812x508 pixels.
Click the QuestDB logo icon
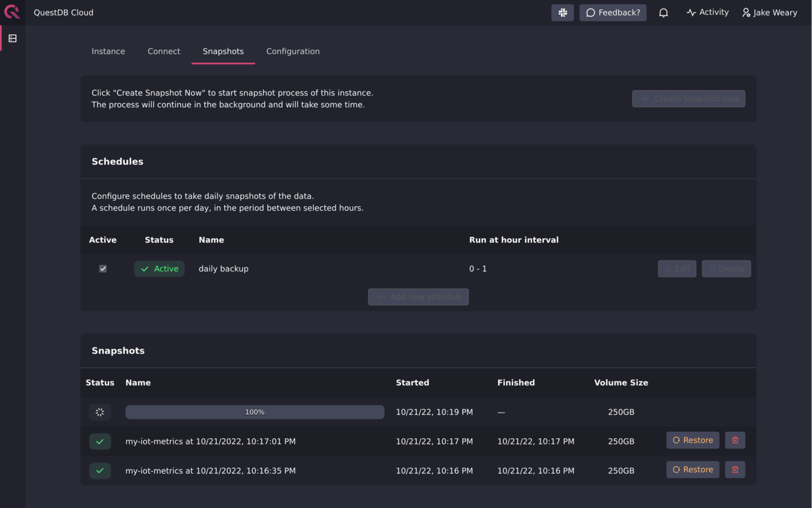12,12
